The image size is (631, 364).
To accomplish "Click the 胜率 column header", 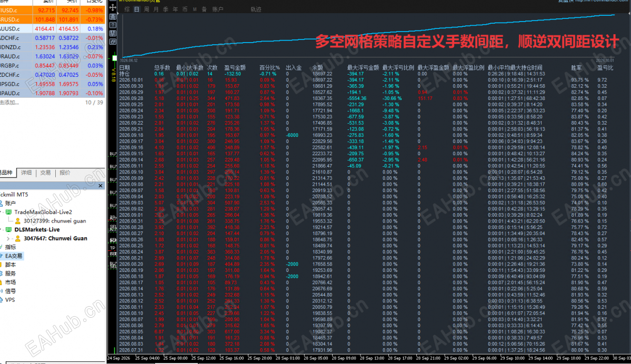I will (577, 67).
